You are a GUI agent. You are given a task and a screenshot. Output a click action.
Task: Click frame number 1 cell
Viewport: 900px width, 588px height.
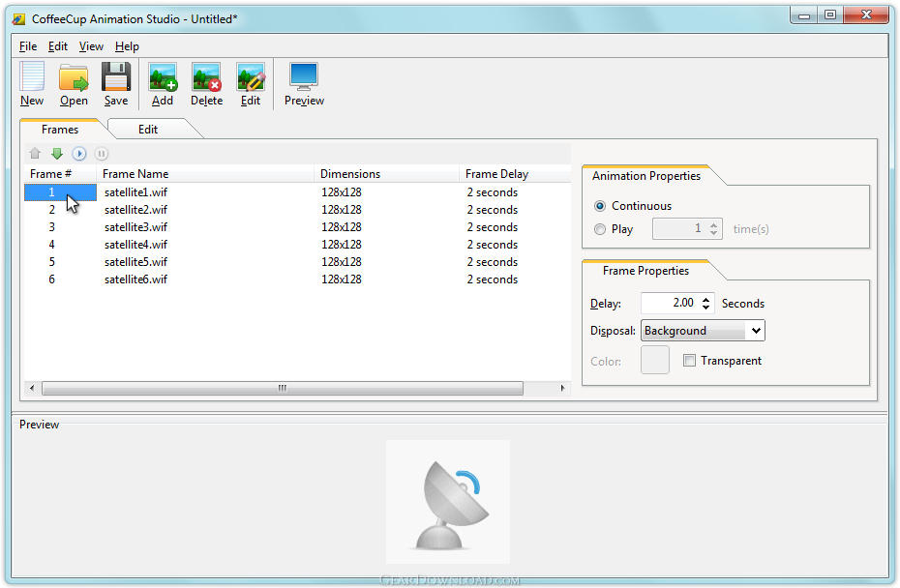60,192
